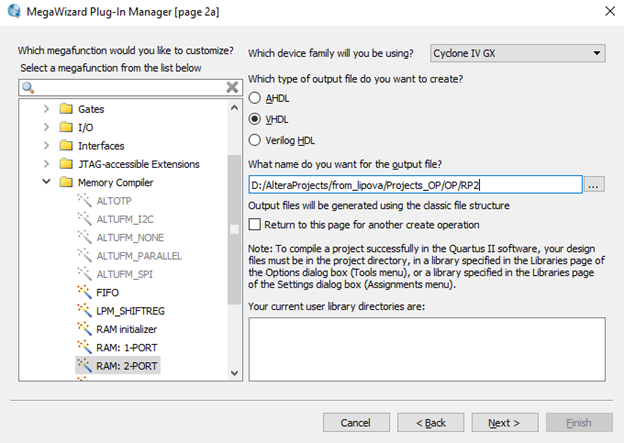Select the AHDL output file type

tap(255, 98)
